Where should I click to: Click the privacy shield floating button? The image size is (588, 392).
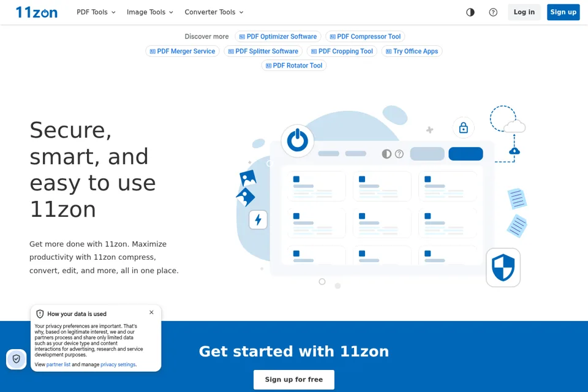pos(16,359)
